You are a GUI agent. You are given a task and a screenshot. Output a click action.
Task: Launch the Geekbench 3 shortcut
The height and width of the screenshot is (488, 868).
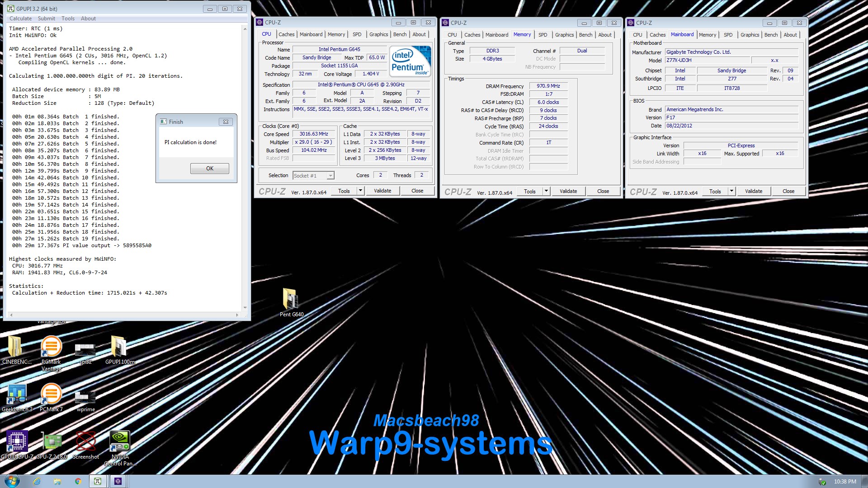[17, 398]
